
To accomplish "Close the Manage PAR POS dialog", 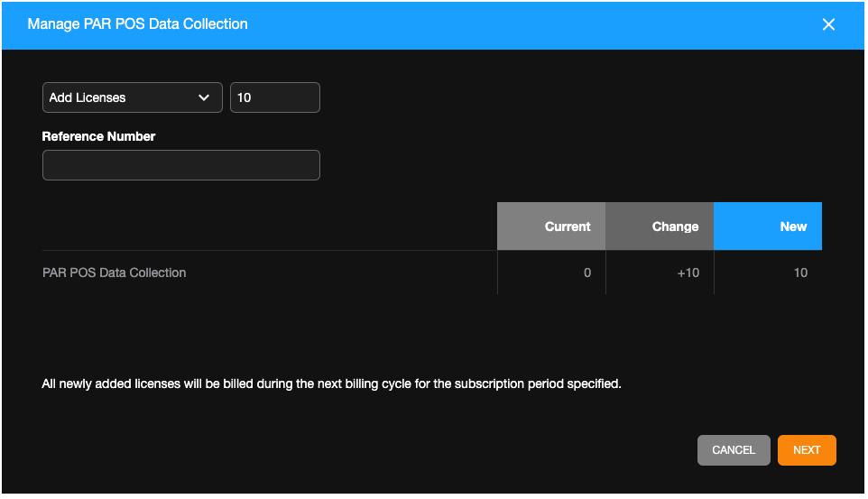I will [x=828, y=24].
